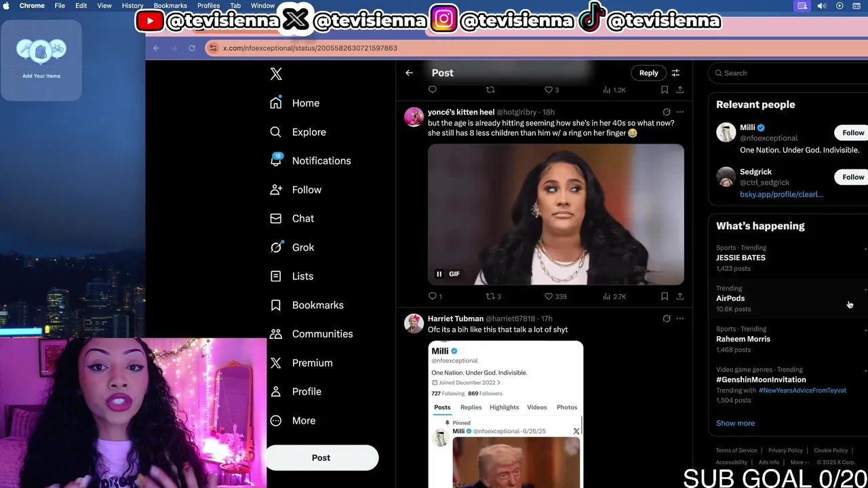Screen dimensions: 868x488
Task: Open the Cookie Policy footer link
Action: tap(831, 451)
